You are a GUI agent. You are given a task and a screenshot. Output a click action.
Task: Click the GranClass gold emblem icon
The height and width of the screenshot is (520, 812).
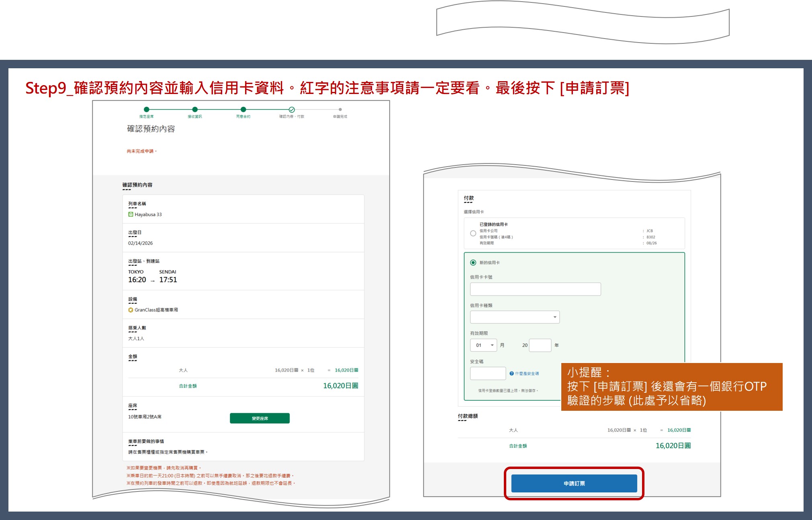[131, 310]
